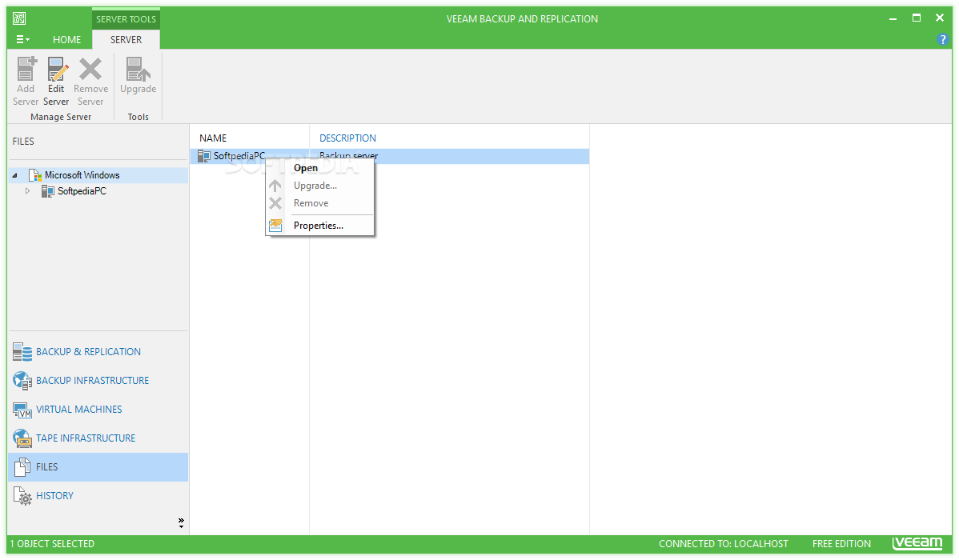Viewport: 959px width, 560px height.
Task: Click the Add Server ribbon icon
Action: point(26,69)
